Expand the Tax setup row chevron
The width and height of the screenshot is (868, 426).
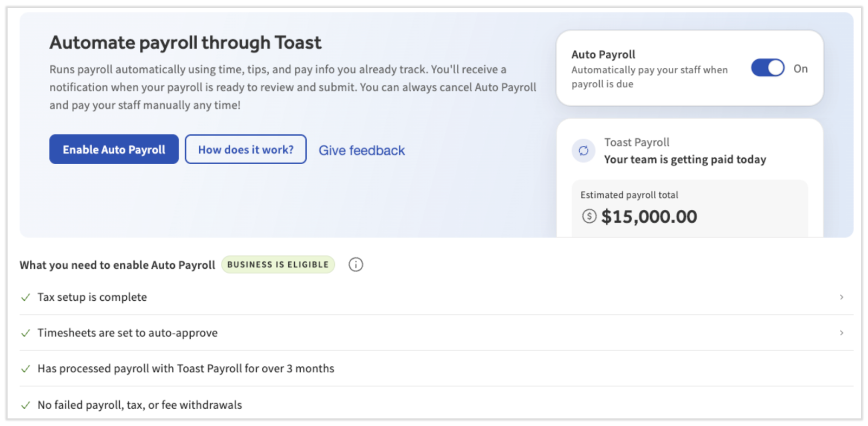click(x=841, y=297)
